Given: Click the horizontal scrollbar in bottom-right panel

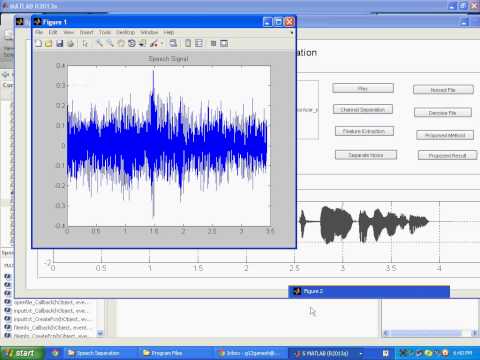Looking at the screenshot, I should pyautogui.click(x=430, y=333).
